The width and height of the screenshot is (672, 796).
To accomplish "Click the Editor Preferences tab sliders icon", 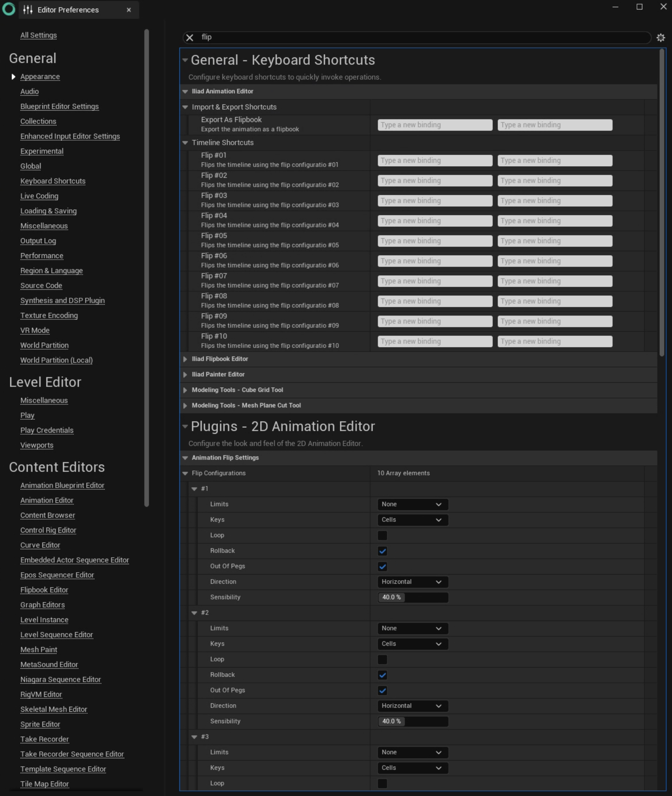I will [x=27, y=10].
